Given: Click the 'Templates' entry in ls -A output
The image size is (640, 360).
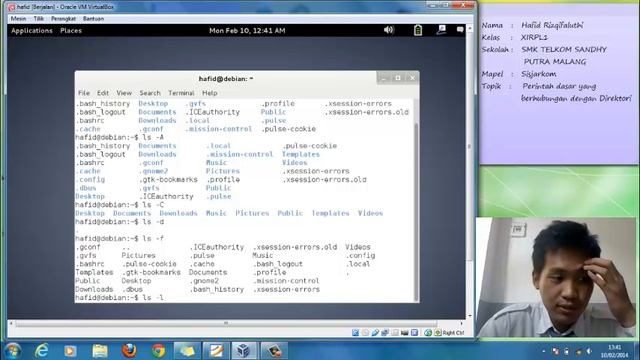Looking at the screenshot, I should pyautogui.click(x=300, y=154).
